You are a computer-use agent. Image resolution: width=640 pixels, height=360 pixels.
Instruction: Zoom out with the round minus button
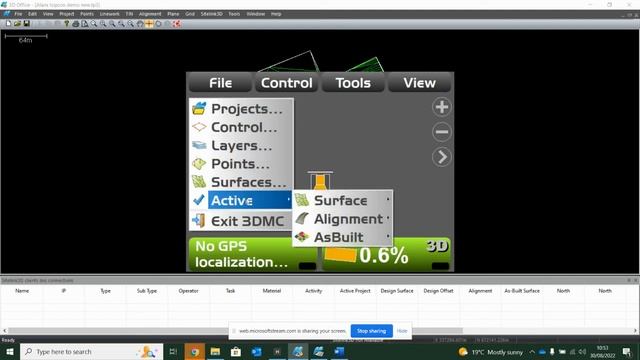coord(442,132)
